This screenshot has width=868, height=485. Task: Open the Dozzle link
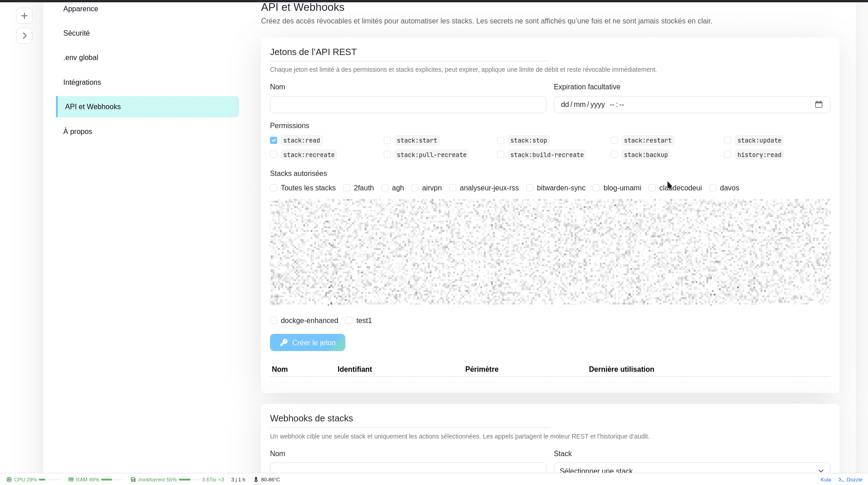(854, 480)
